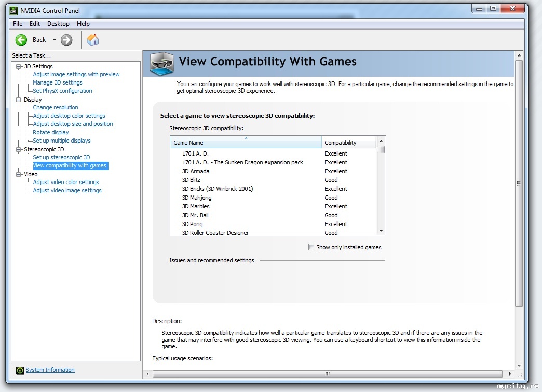Open Adjust video color settings
The image size is (542, 392).
(66, 182)
